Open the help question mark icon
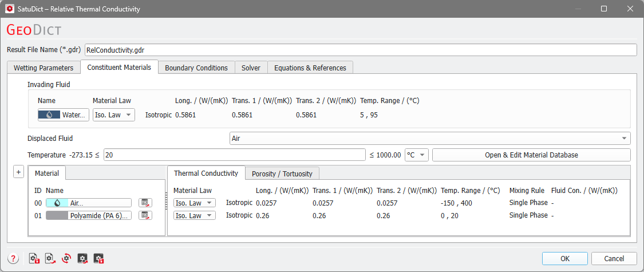644x272 pixels. (x=14, y=258)
